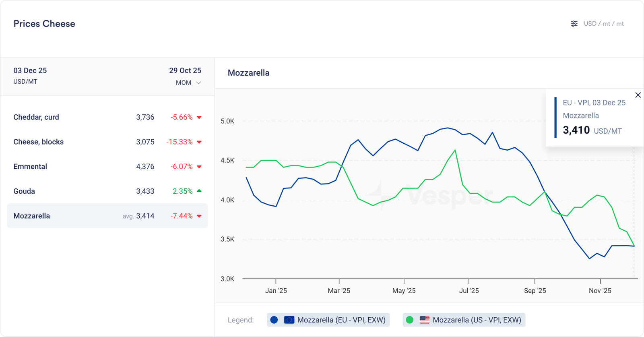Click the green US legend color dot
The height and width of the screenshot is (337, 644).
click(410, 320)
